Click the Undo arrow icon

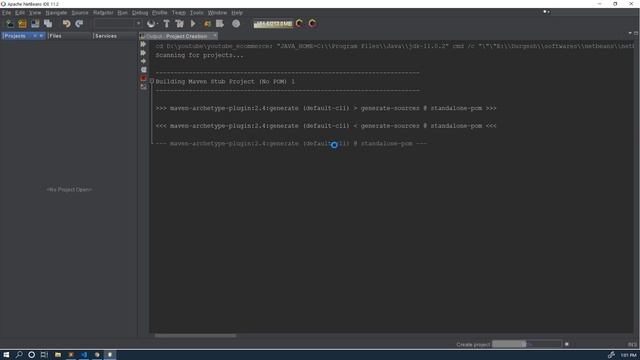pos(67,24)
